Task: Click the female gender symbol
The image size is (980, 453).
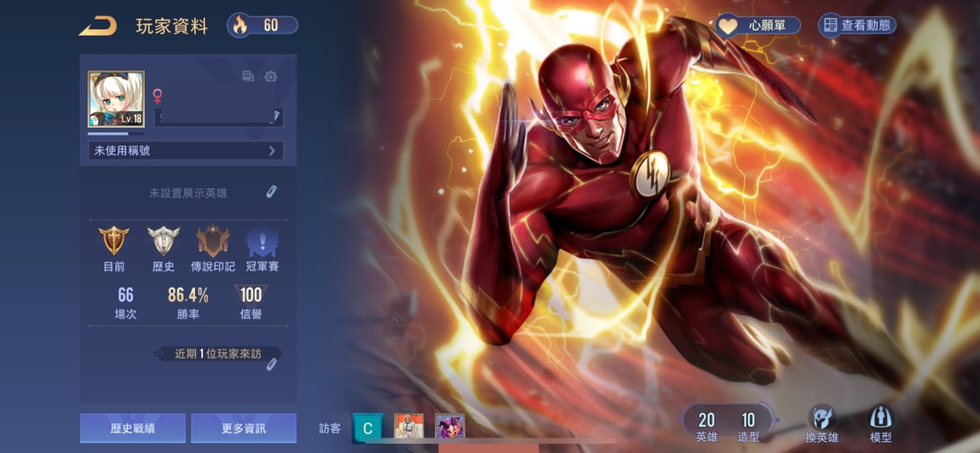Action: (x=158, y=96)
